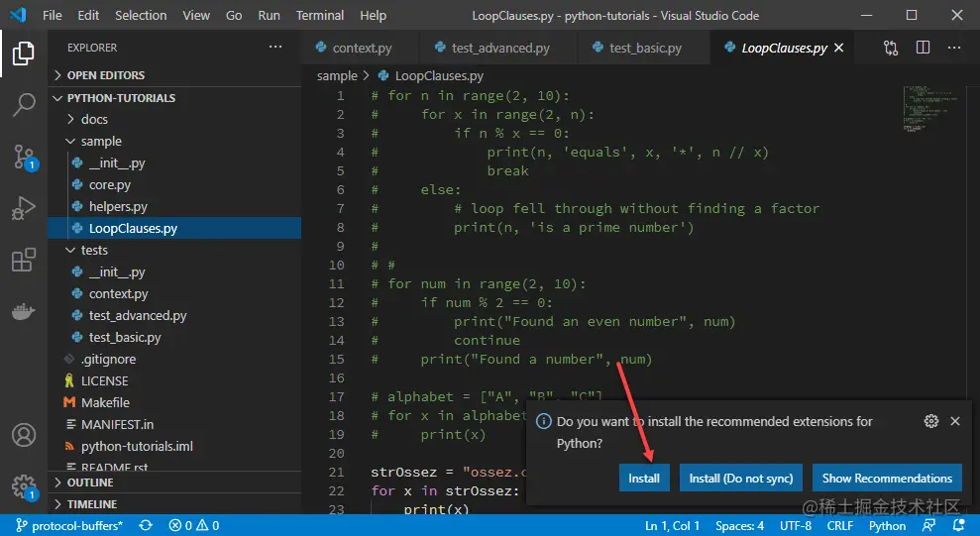Change indentation via Spaces: 4

(739, 525)
